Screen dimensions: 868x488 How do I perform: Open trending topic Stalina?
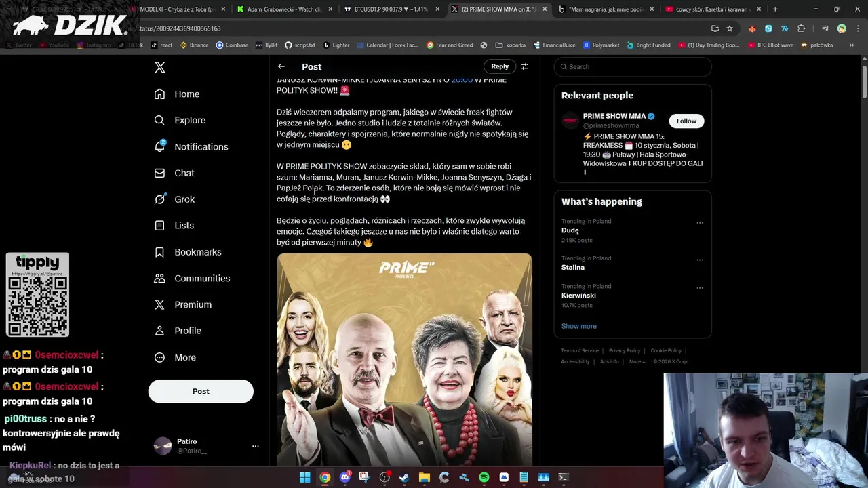[x=573, y=268]
